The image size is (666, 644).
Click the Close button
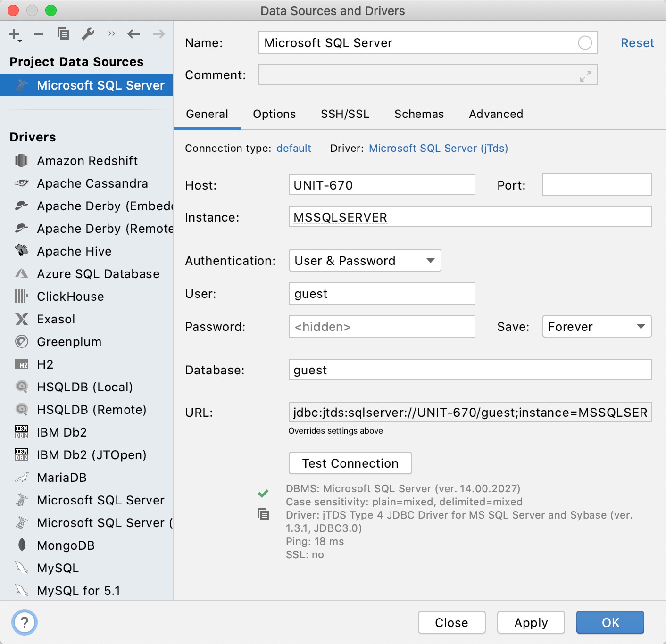pos(452,623)
